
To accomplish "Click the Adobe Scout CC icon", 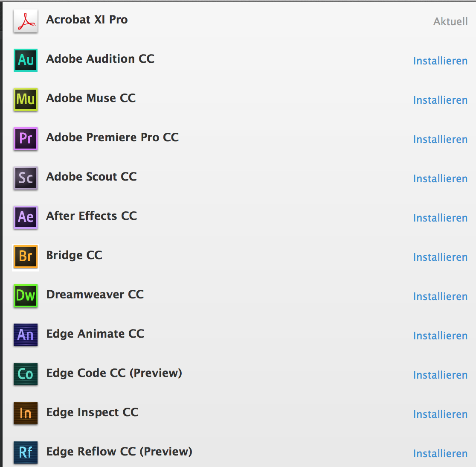I will [25, 178].
